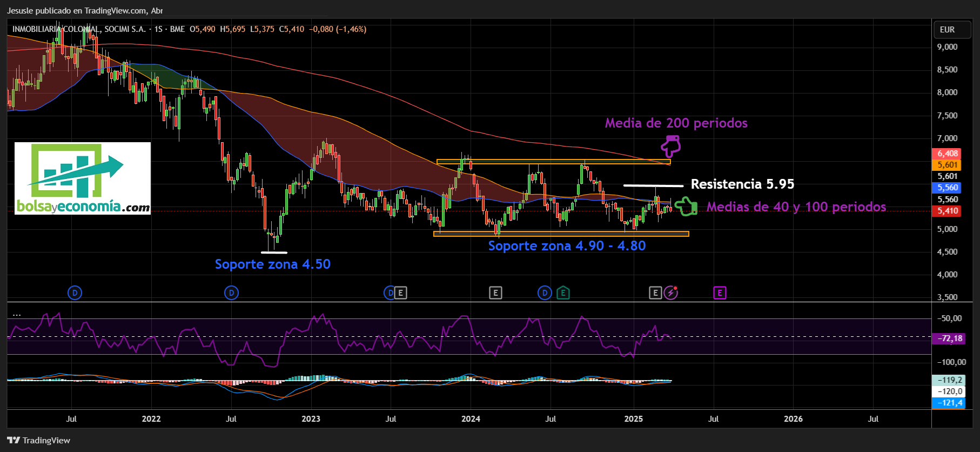
Task: Select the blue 5,560 price label
Action: [947, 188]
